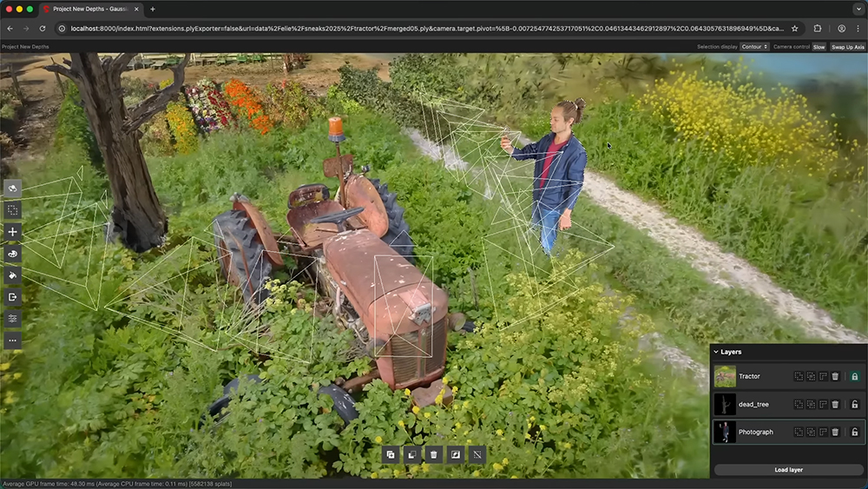
Task: Click the Swap Up Axis button
Action: [x=848, y=47]
